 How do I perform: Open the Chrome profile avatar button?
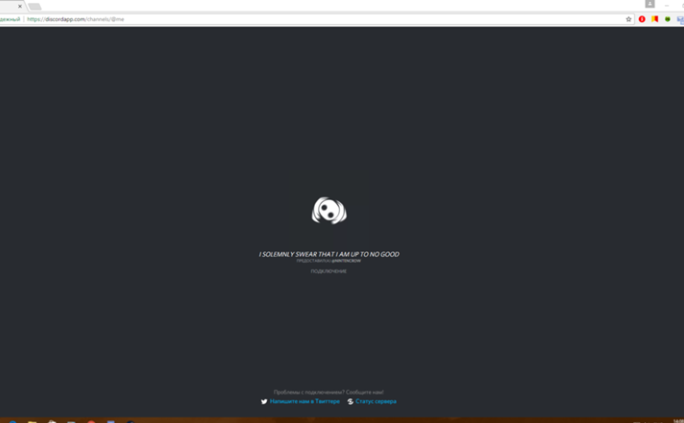tap(650, 4)
